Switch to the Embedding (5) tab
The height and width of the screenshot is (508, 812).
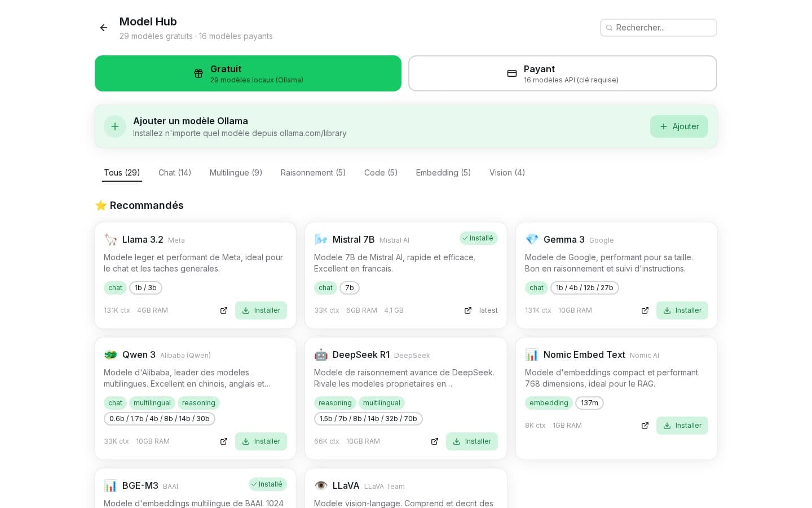tap(443, 173)
